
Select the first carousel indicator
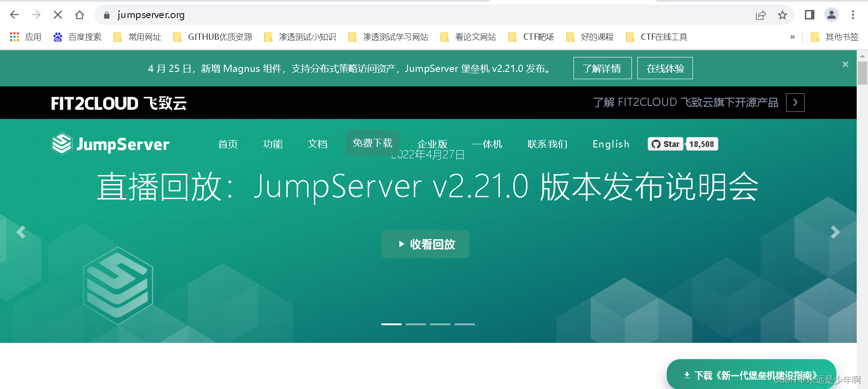tap(391, 324)
